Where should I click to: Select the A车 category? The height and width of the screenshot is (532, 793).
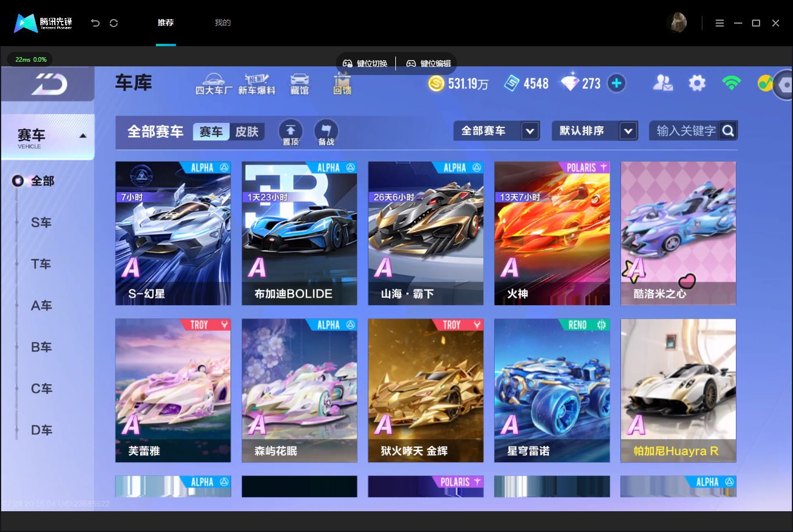[42, 306]
